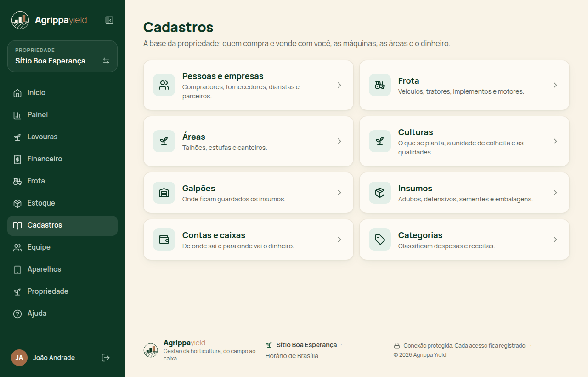Screen dimensions: 588x377
Task: Open Áreas using its right chevron
Action: (x=339, y=141)
